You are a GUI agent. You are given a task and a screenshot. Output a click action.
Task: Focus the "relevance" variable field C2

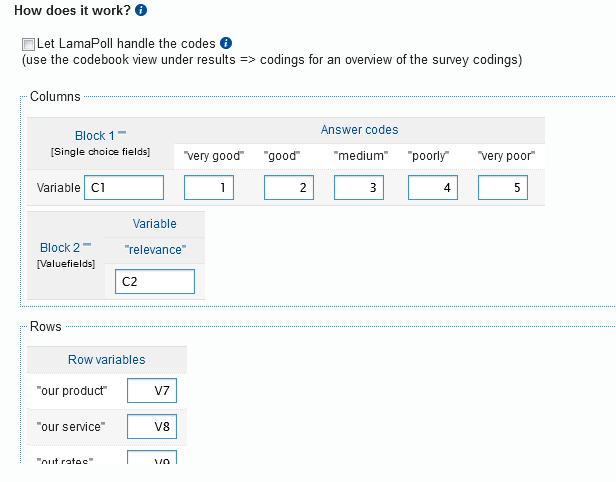pyautogui.click(x=154, y=281)
